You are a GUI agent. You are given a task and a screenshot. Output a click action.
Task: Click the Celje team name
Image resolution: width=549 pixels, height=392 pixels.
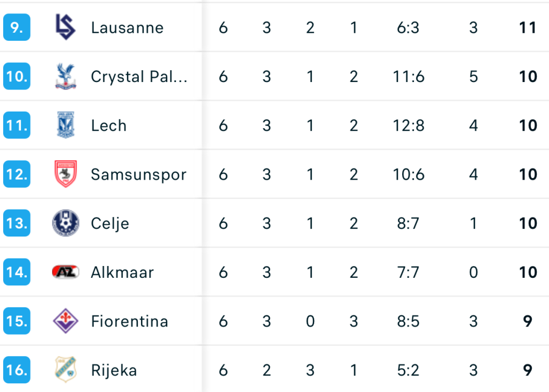pos(110,224)
